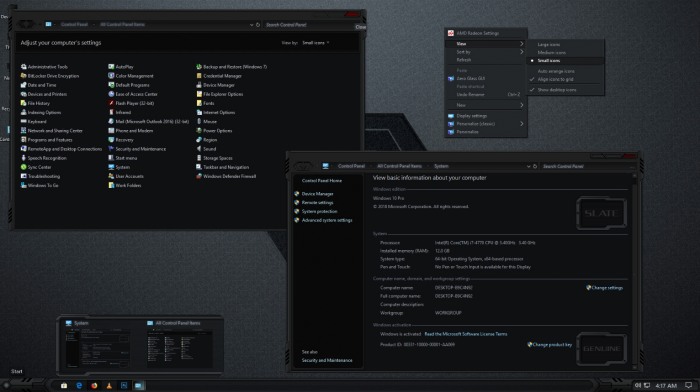Image resolution: width=700 pixels, height=392 pixels.
Task: Open the action center notification icon
Action: (x=689, y=385)
